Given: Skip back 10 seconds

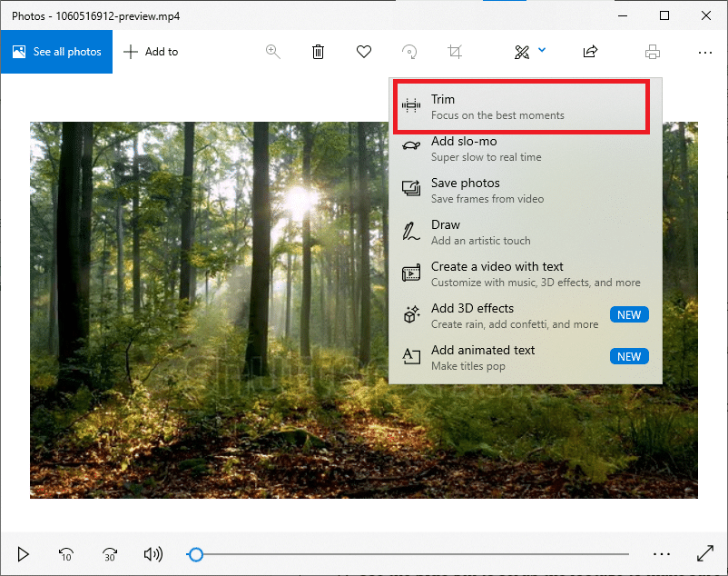Looking at the screenshot, I should pyautogui.click(x=65, y=554).
